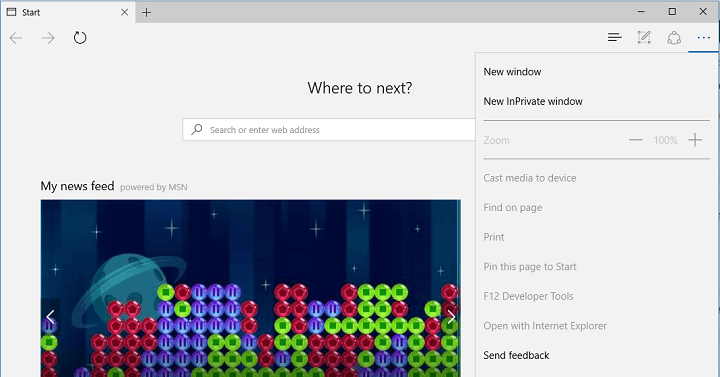
Task: Show next news slide arrow
Action: pyautogui.click(x=451, y=316)
